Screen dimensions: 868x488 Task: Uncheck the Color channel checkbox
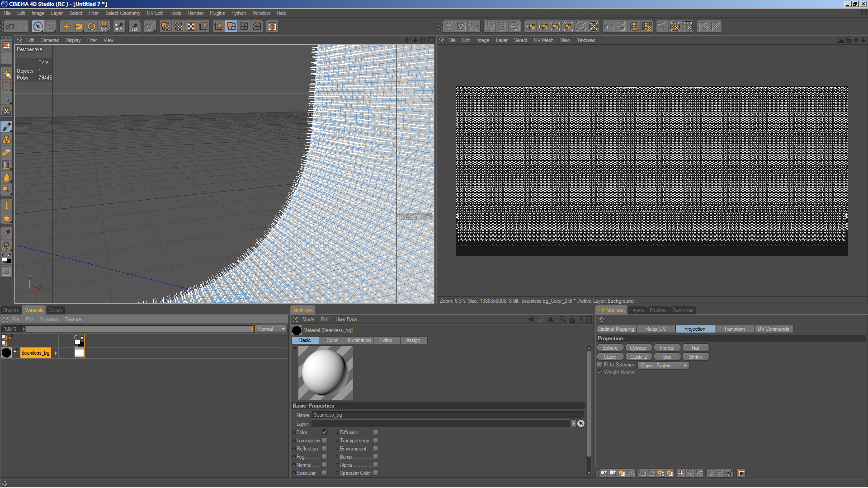coord(325,432)
